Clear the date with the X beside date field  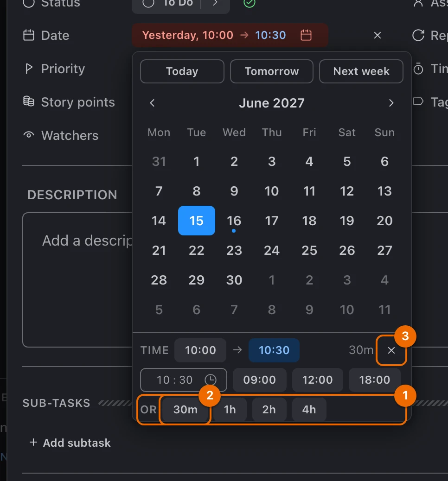[378, 35]
